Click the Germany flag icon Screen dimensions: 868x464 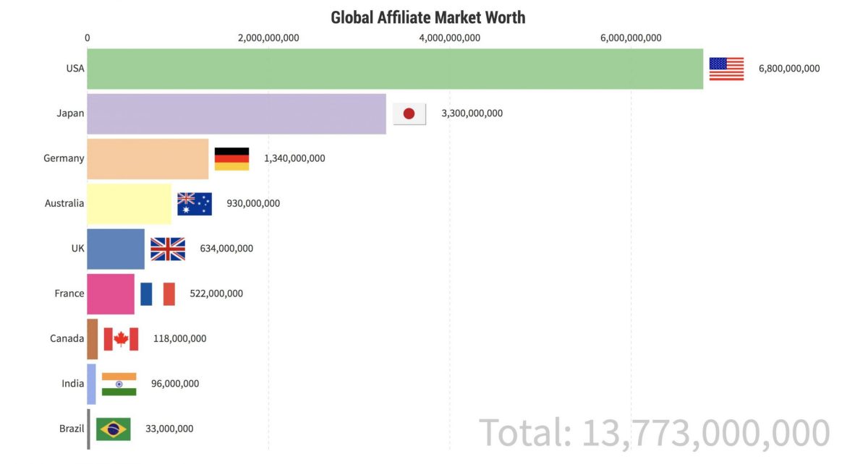coord(231,158)
